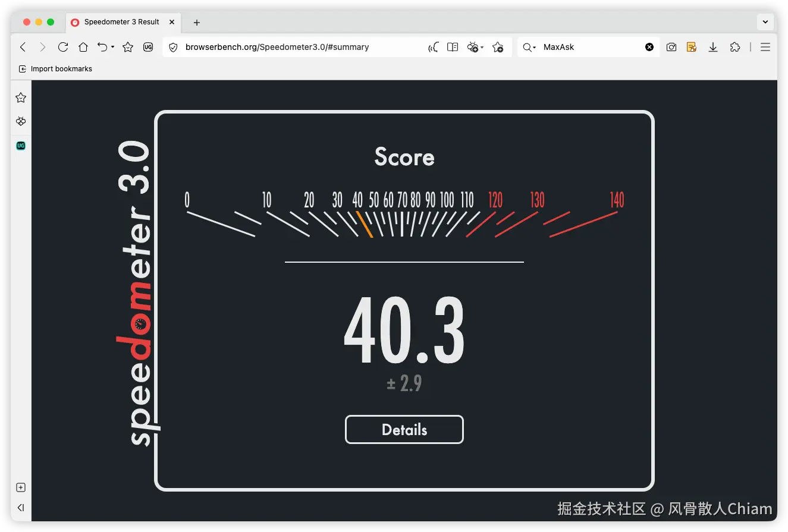The width and height of the screenshot is (788, 532).
Task: Open the undo arrow dropdown menu
Action: [x=112, y=48]
